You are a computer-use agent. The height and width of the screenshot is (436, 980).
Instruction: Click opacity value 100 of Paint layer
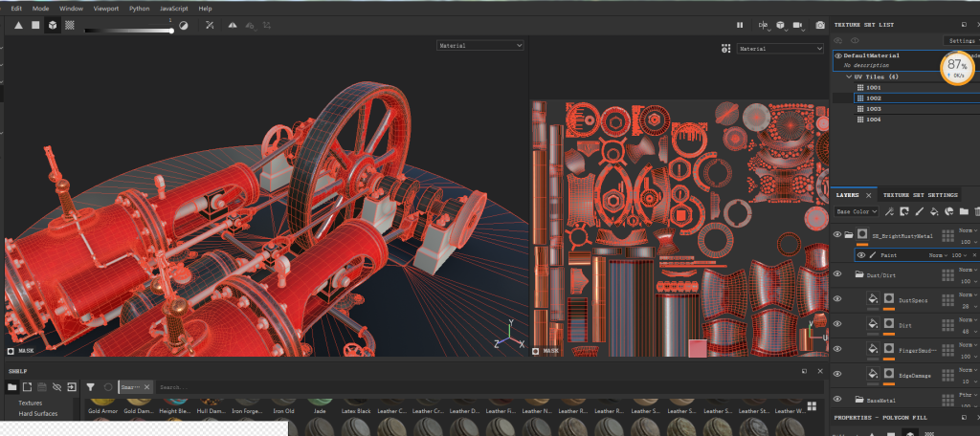click(957, 255)
